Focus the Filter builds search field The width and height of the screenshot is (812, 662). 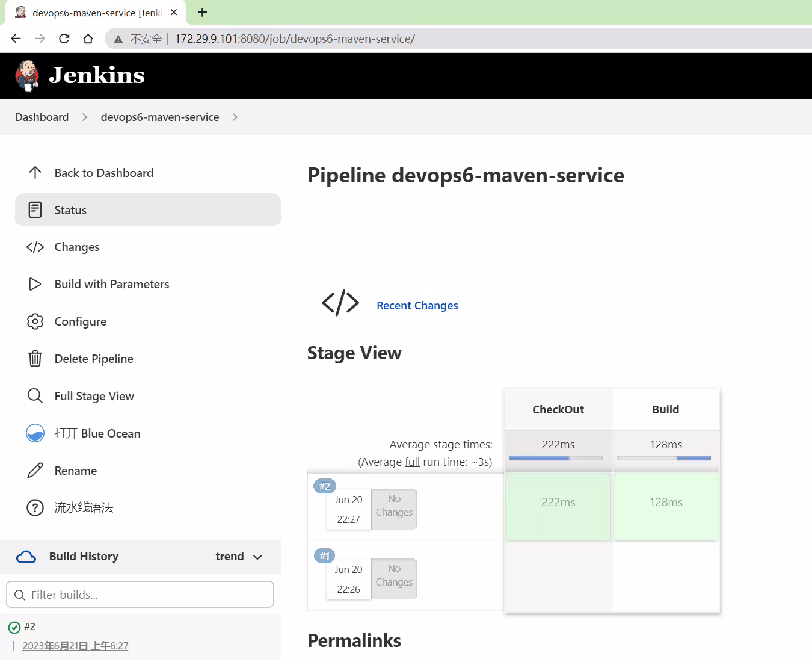(x=140, y=595)
